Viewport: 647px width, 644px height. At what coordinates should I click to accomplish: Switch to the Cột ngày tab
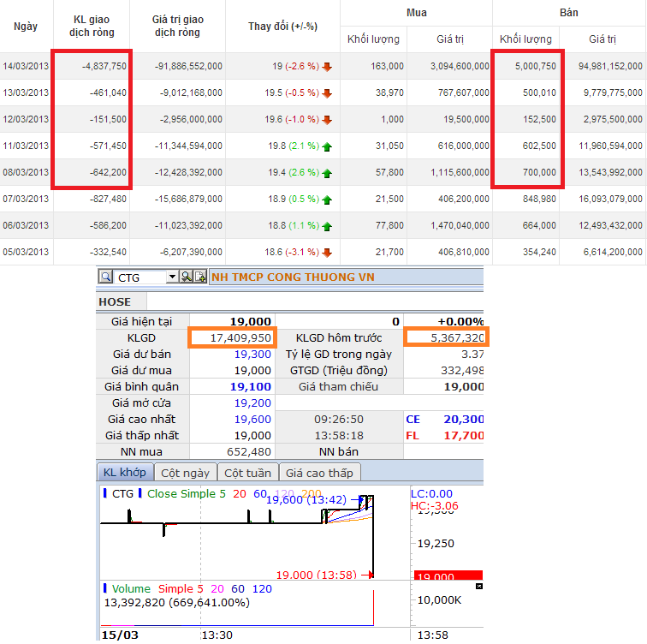coord(185,473)
